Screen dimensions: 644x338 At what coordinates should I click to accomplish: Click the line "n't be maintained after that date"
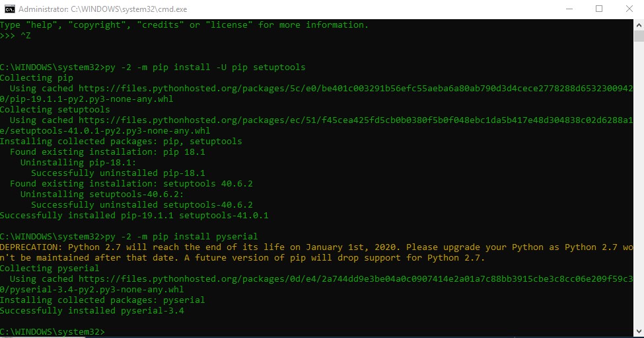coord(242,258)
